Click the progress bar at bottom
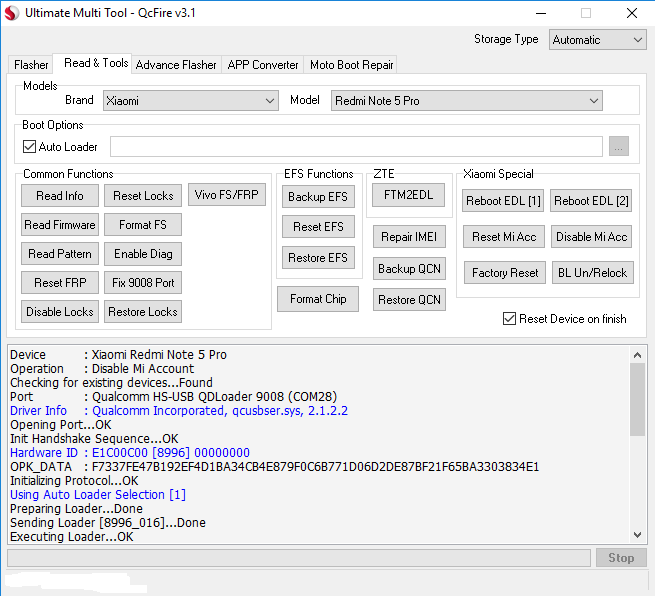The height and width of the screenshot is (596, 655). pyautogui.click(x=299, y=558)
